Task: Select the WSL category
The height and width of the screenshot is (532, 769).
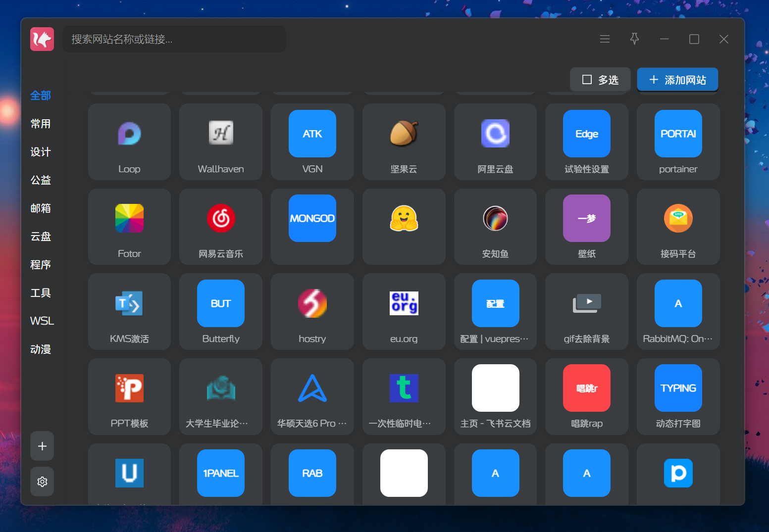Action: [42, 321]
